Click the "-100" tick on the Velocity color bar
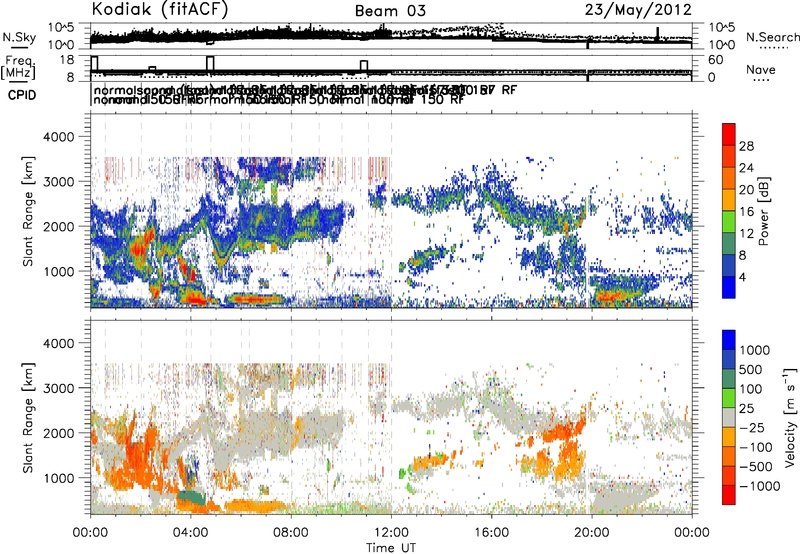The height and width of the screenshot is (554, 800). point(756,447)
